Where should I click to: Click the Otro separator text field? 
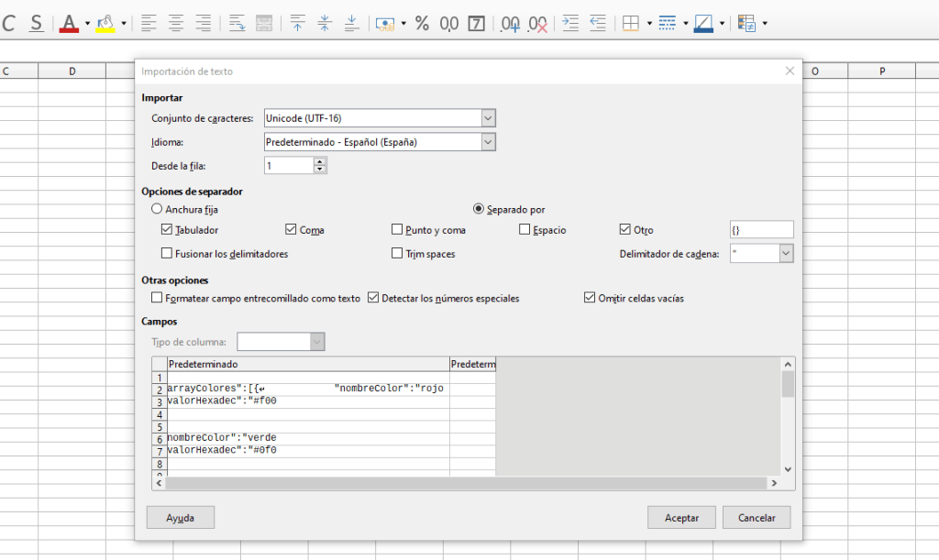click(x=761, y=230)
